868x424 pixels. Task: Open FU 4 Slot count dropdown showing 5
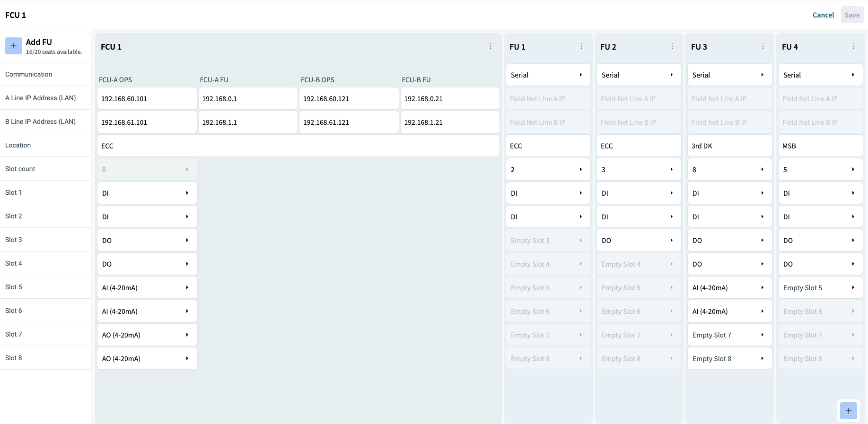(820, 169)
